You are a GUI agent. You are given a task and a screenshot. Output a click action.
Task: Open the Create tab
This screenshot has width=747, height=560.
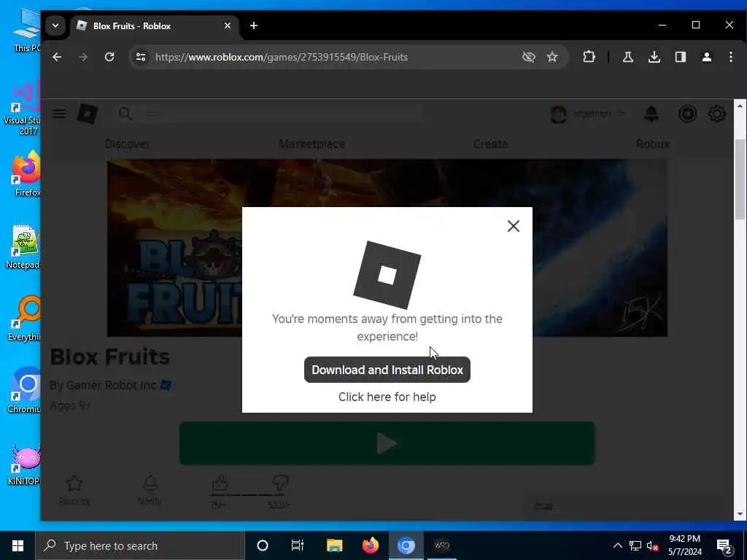(491, 144)
